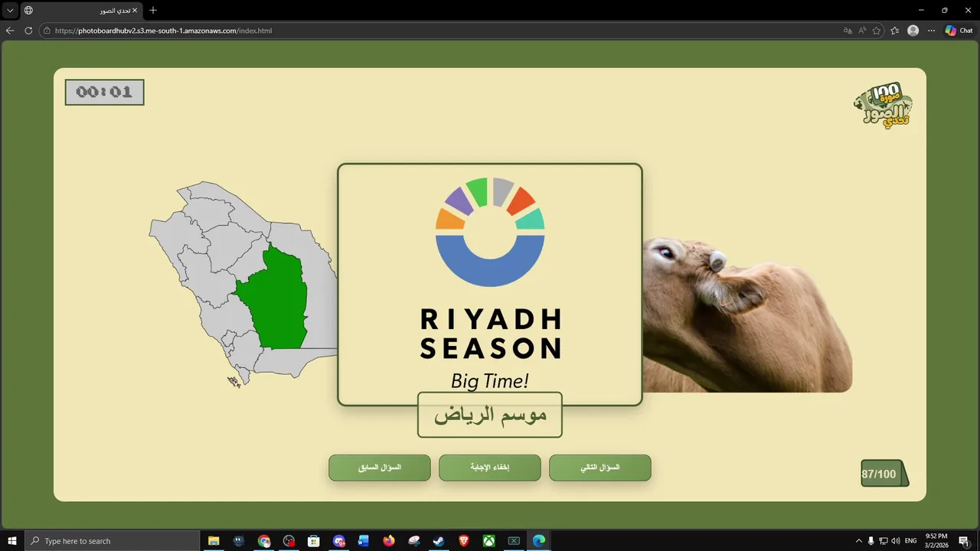Click the 87/100 question counter
This screenshot has height=551, width=980.
[884, 474]
